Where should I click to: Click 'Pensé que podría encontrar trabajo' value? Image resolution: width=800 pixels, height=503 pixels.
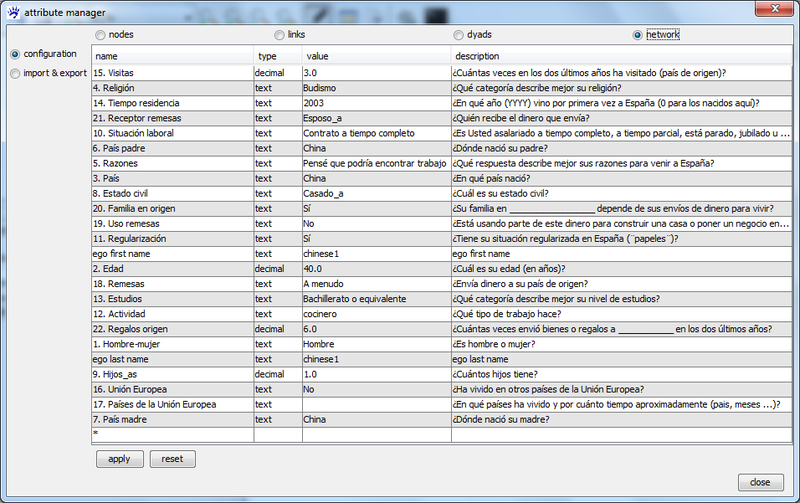tap(377, 163)
